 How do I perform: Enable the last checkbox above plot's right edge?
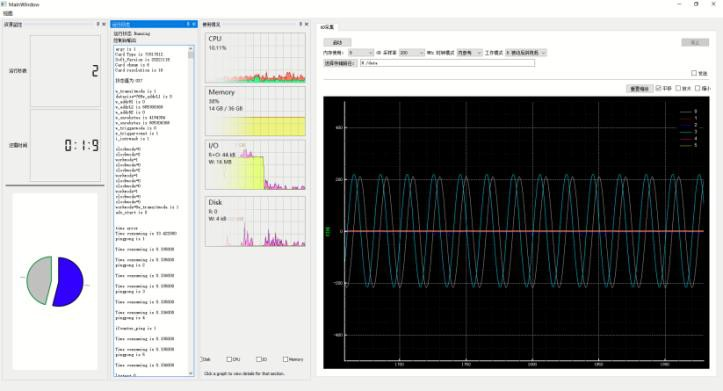click(x=698, y=88)
